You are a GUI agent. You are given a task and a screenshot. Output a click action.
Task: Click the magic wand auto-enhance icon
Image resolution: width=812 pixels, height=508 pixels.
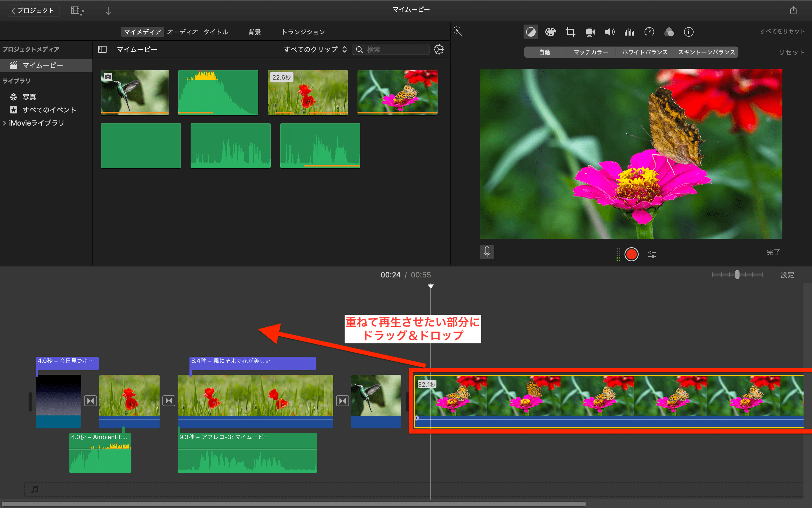click(458, 32)
